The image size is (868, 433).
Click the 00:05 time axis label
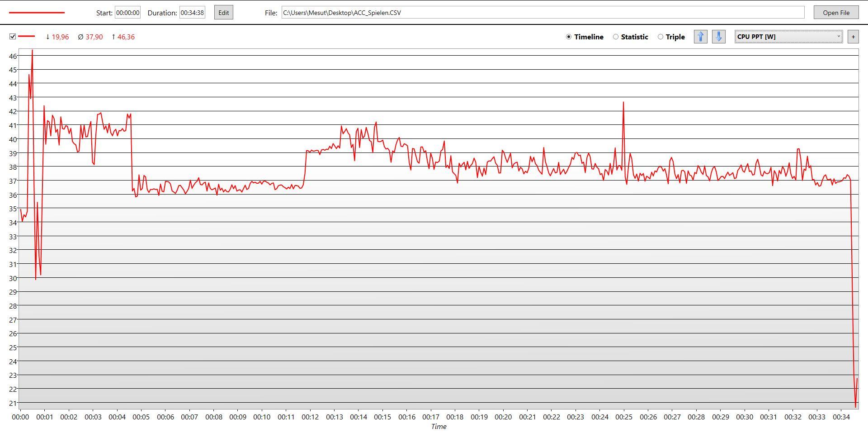click(x=141, y=417)
